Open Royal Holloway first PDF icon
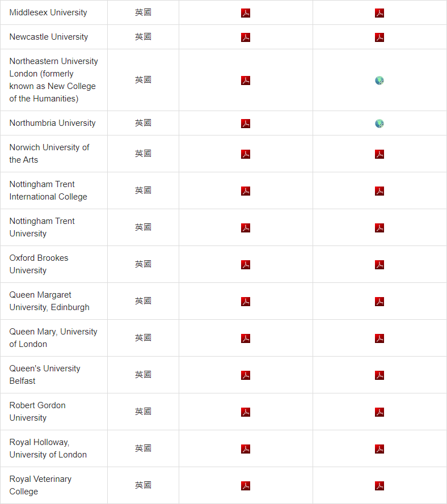The image size is (447, 504). click(246, 449)
